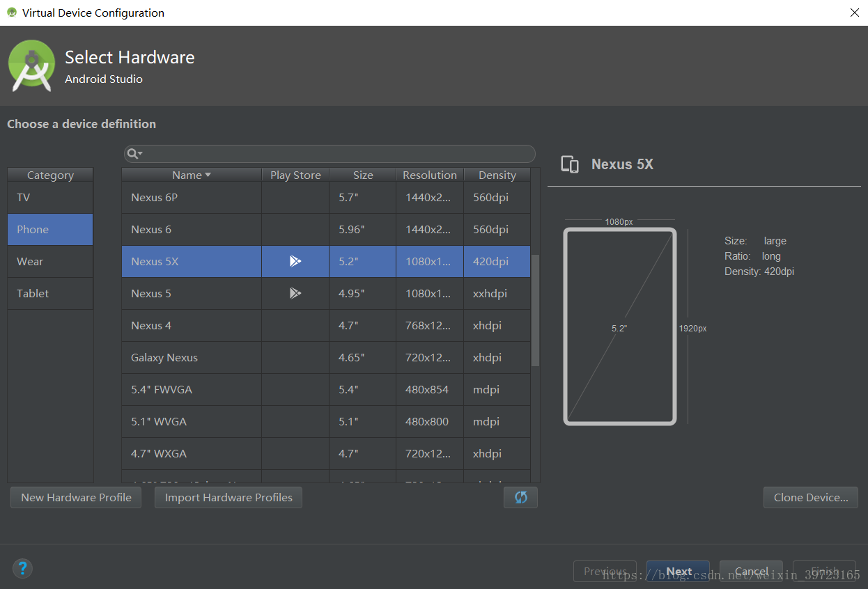Viewport: 868px width, 589px height.
Task: Click the Previous button
Action: 605,572
